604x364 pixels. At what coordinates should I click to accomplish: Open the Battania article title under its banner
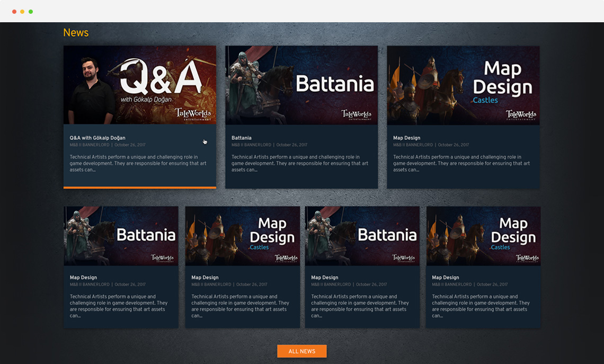click(x=242, y=138)
